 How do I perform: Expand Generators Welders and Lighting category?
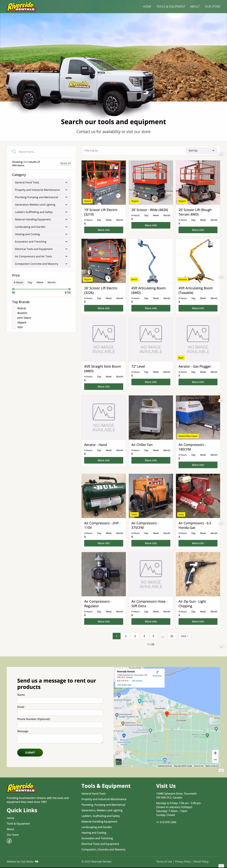pyautogui.click(x=41, y=205)
